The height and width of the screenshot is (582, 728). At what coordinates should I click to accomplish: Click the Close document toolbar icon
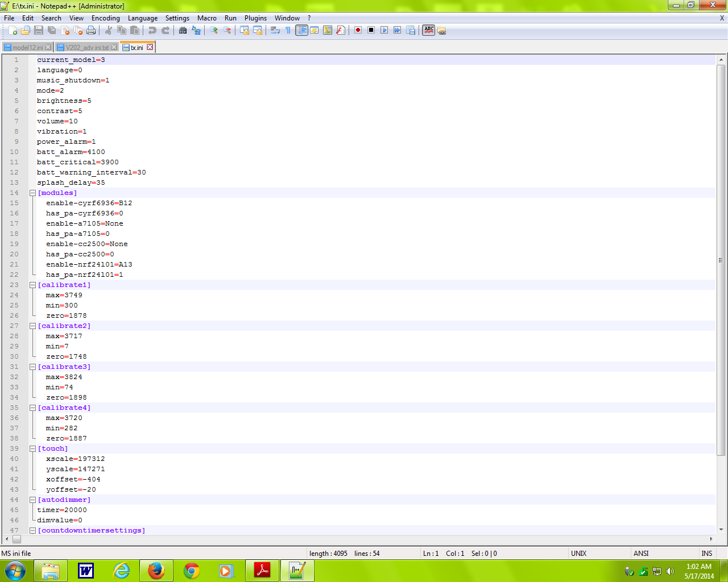pos(65,30)
